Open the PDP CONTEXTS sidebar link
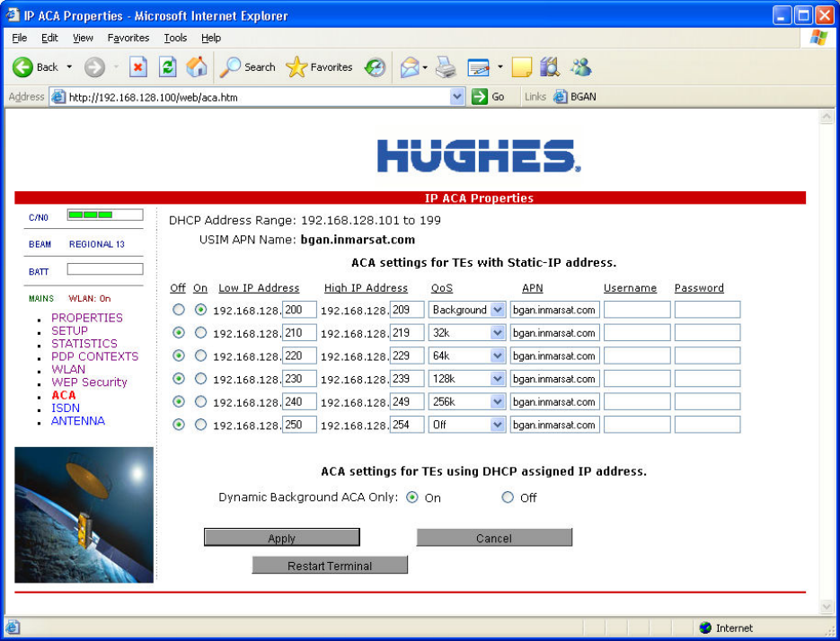 point(95,356)
